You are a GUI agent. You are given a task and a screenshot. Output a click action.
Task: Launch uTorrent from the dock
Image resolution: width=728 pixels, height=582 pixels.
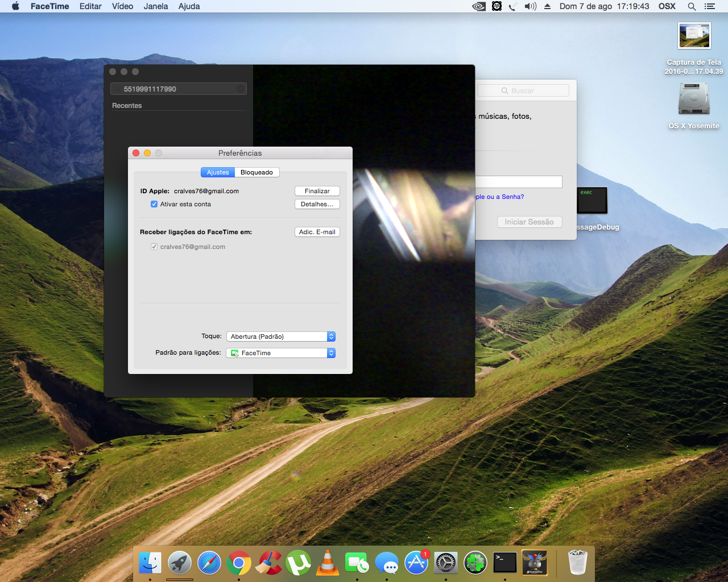tap(298, 563)
